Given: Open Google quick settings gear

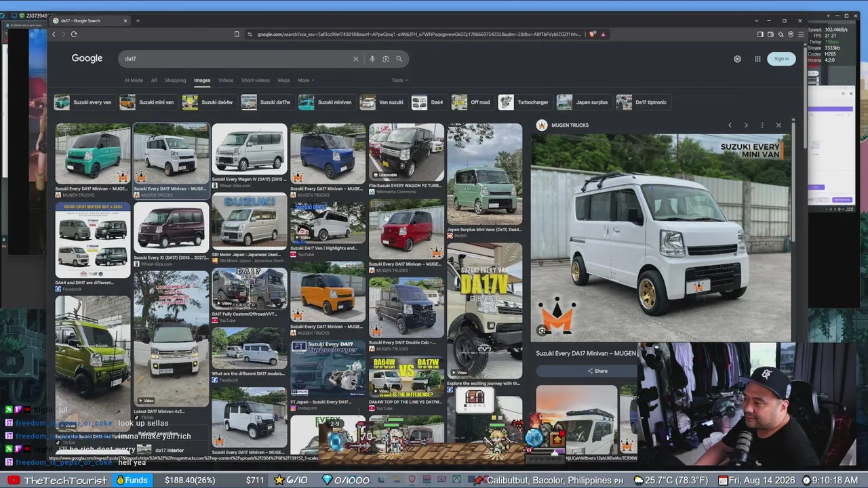Looking at the screenshot, I should coord(737,59).
